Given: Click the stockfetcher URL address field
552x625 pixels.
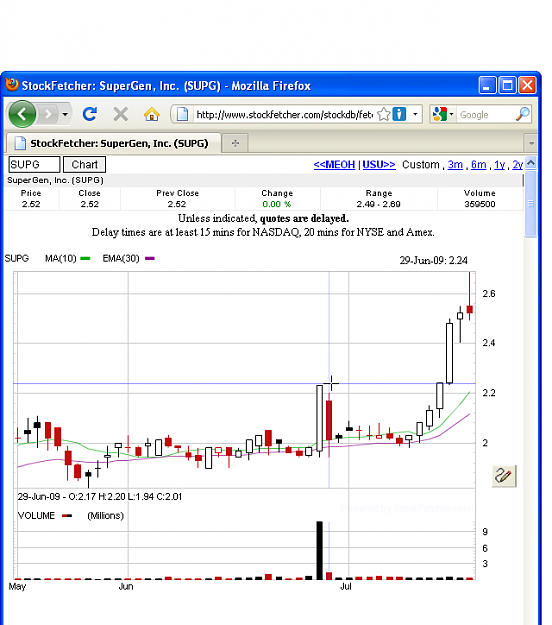Looking at the screenshot, I should (284, 115).
